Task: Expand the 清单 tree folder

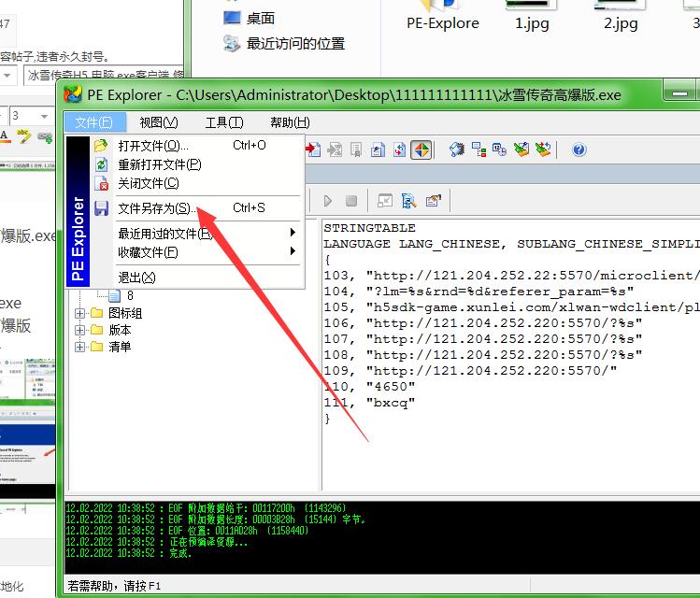Action: tap(80, 347)
